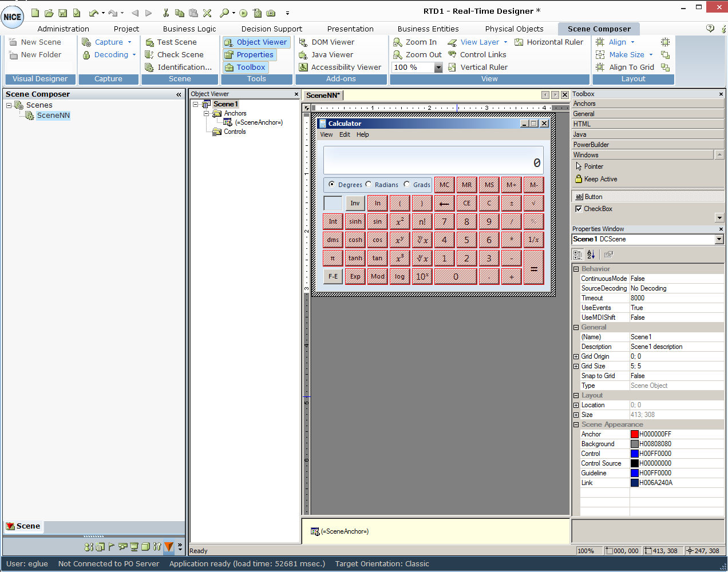Screen dimensions: 728x572
Task: Switch to the Project ribbon tab
Action: (126, 29)
